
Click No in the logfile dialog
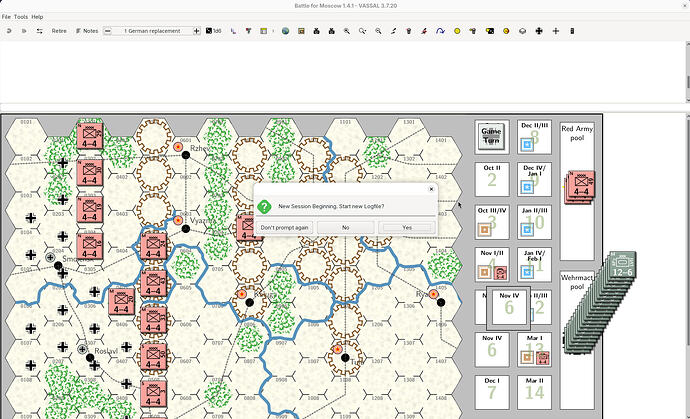pyautogui.click(x=345, y=227)
